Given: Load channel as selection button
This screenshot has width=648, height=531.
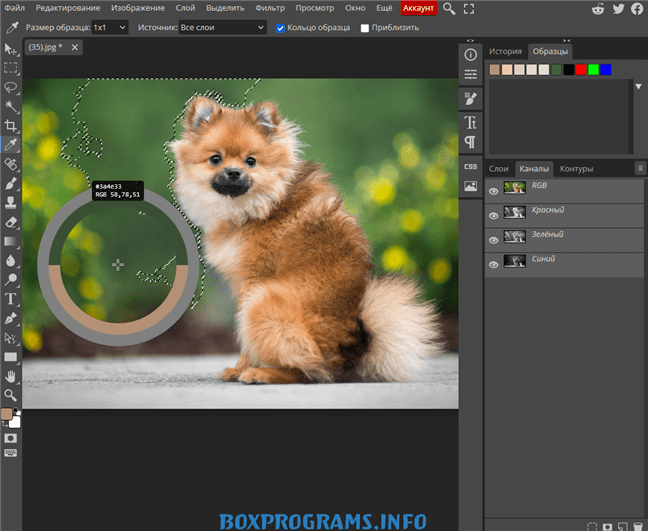Looking at the screenshot, I should [592, 526].
